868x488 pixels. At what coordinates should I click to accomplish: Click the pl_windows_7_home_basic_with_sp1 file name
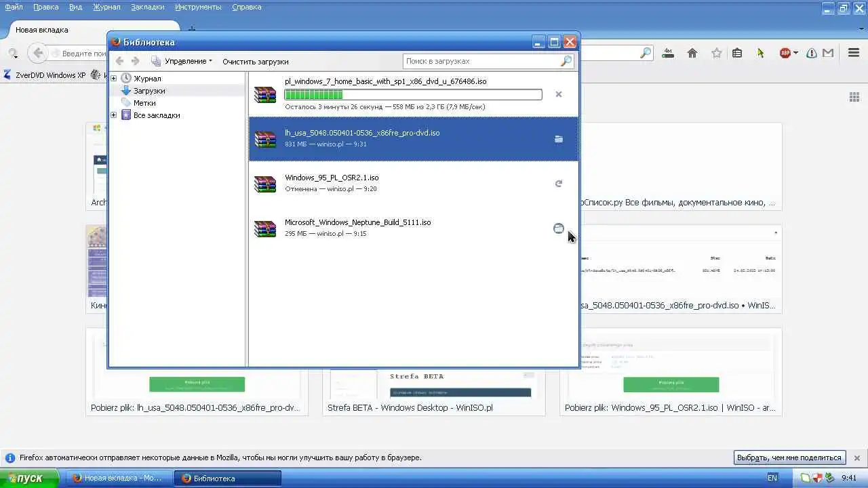pyautogui.click(x=385, y=81)
